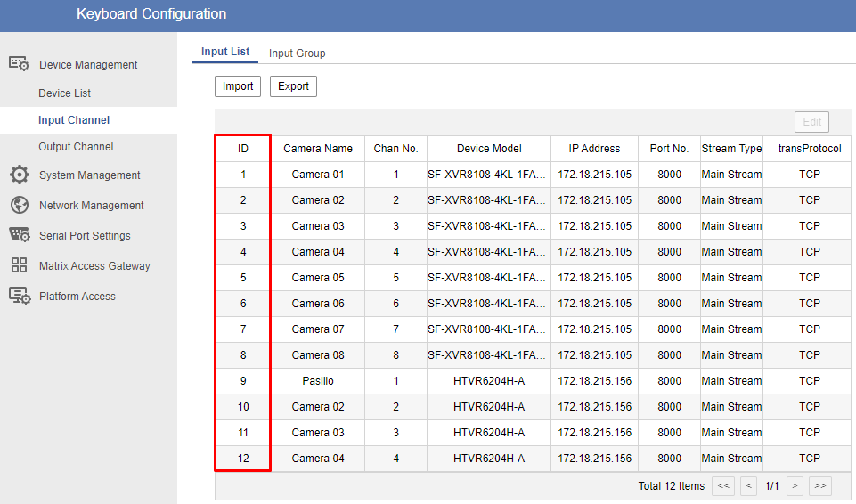Click IP 172.18.215.105 in Camera 01 row
Viewport: 856px width, 504px height.
[x=594, y=175]
